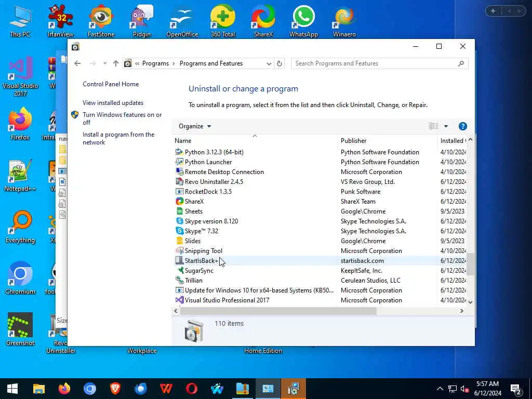Open the Notepad++ desktop icon
This screenshot has height=399, width=532.
pos(20,176)
